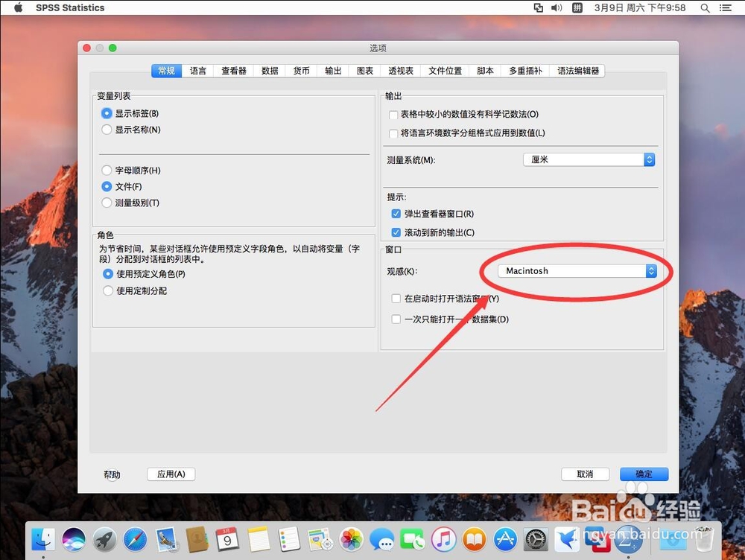Open Mail stamp icon in dock
The image size is (745, 560).
pyautogui.click(x=166, y=540)
